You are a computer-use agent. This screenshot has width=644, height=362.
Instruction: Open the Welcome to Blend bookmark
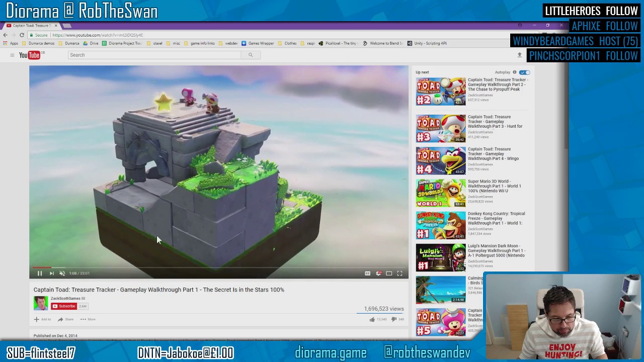click(382, 43)
